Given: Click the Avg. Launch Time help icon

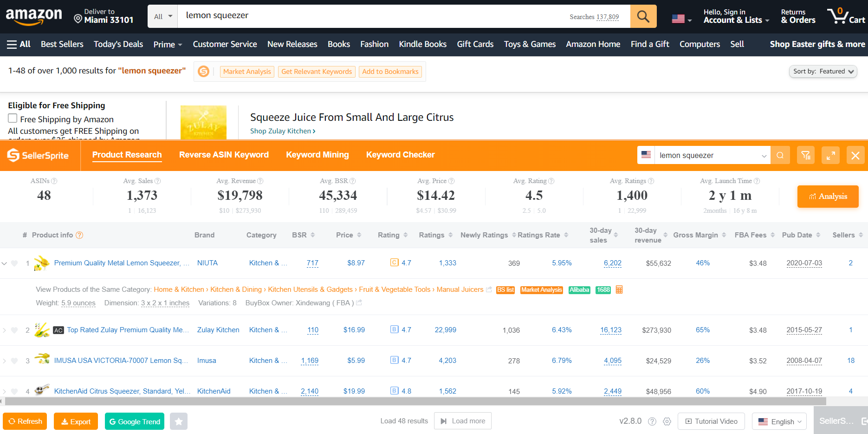Looking at the screenshot, I should point(757,181).
